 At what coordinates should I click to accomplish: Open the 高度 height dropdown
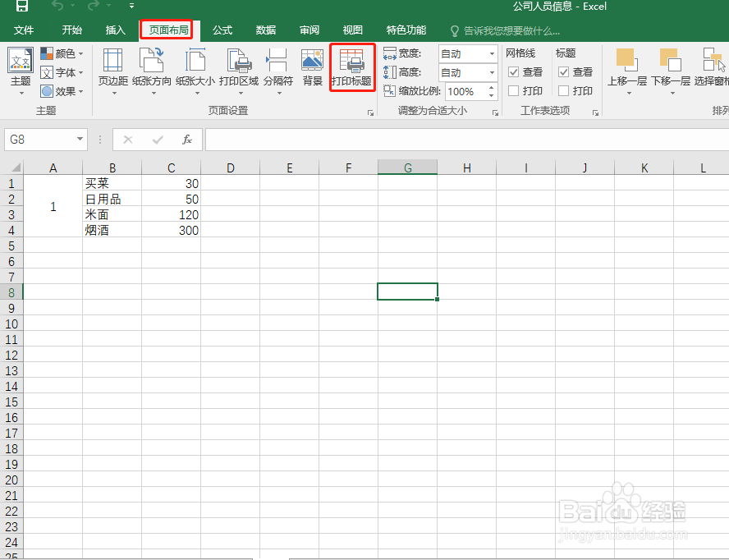pos(491,71)
